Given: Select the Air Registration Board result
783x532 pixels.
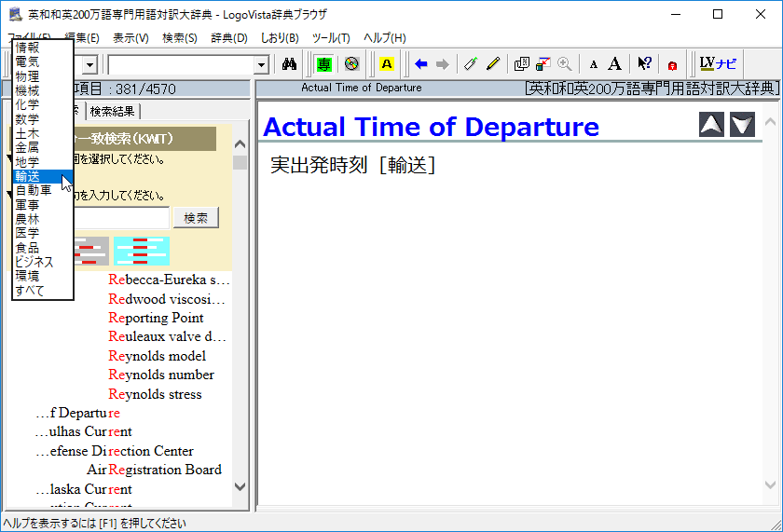Looking at the screenshot, I should coord(154,470).
